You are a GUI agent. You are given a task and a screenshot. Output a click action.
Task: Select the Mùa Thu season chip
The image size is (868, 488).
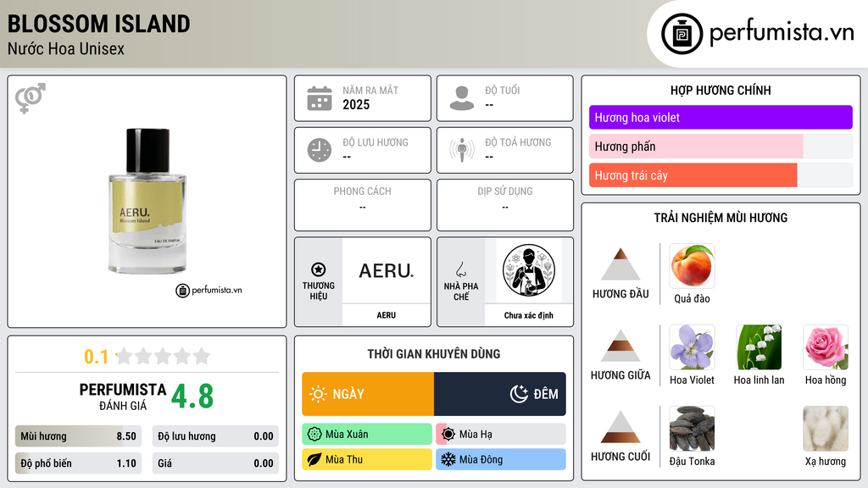point(367,459)
